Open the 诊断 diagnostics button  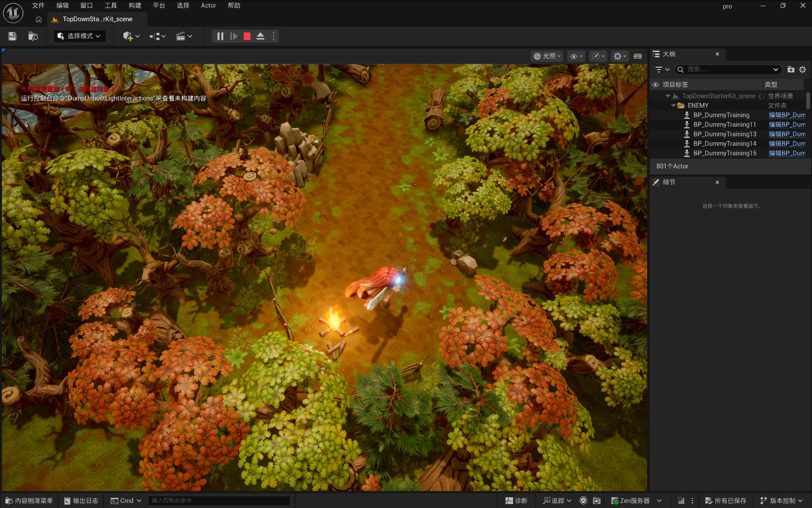coord(516,501)
